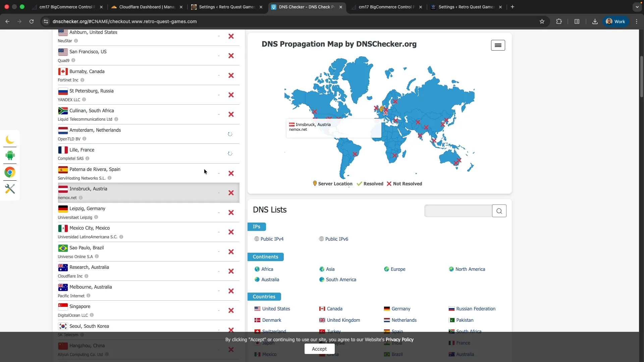Click the red X for Singapore
The height and width of the screenshot is (362, 644).
(231, 310)
